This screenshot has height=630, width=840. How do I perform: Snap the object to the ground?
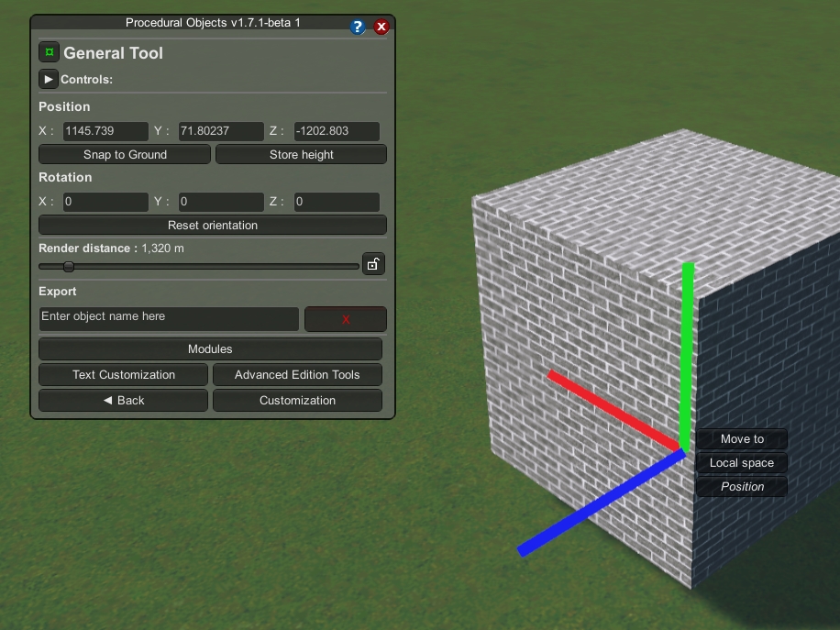pyautogui.click(x=124, y=154)
